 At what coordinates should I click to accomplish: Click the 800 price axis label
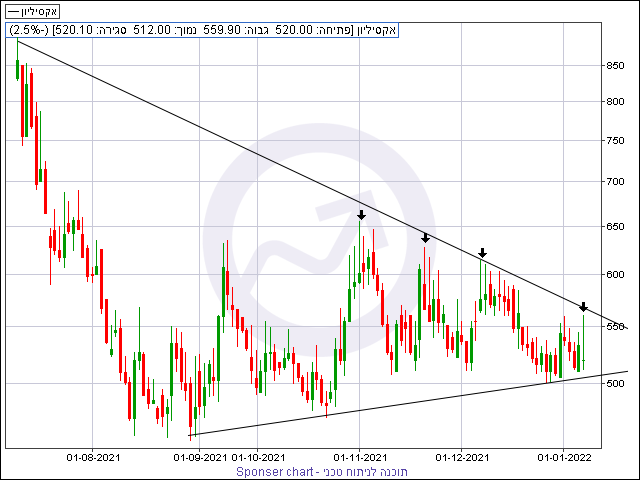click(x=615, y=102)
